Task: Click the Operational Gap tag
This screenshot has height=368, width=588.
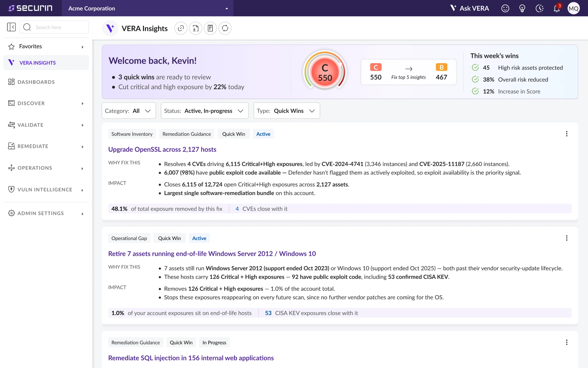Action: pyautogui.click(x=129, y=238)
